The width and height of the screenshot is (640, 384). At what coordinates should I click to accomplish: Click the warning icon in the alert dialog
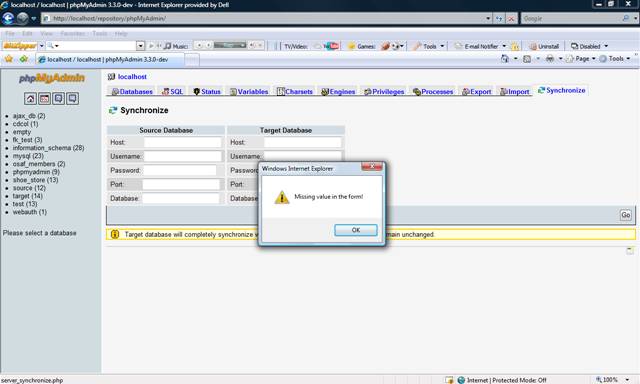click(282, 197)
